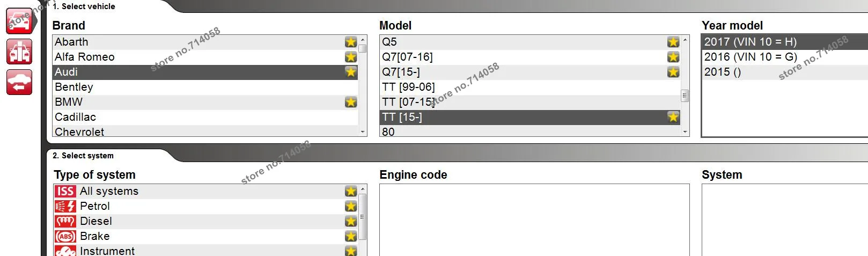Toggle favorite star for Q7[07-16]
Screen dimensions: 868x256
[673, 57]
